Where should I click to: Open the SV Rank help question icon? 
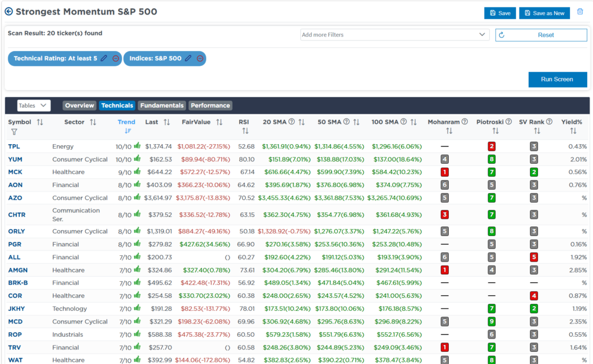click(550, 122)
